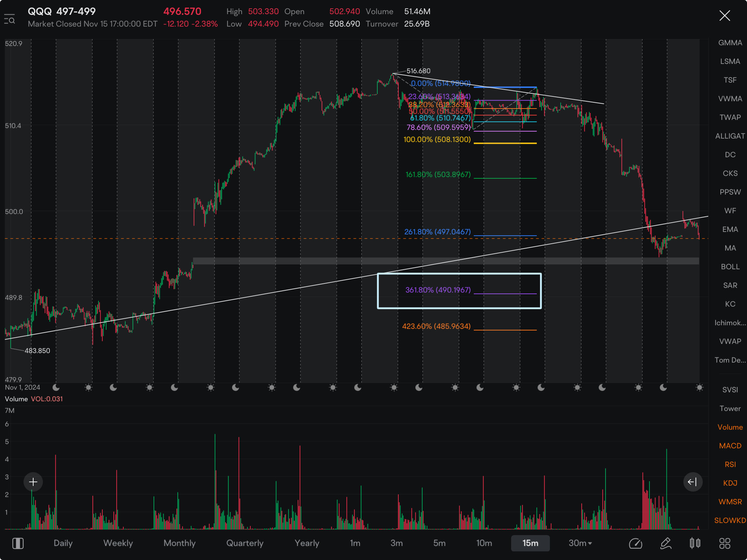Image resolution: width=747 pixels, height=560 pixels.
Task: Enable the TSF indicator
Action: coord(730,80)
